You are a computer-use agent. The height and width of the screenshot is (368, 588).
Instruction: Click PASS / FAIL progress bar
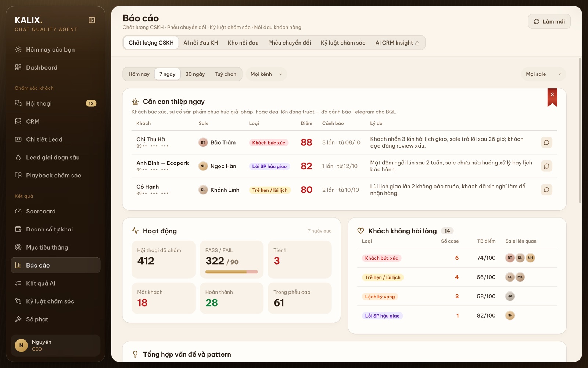[x=232, y=272]
